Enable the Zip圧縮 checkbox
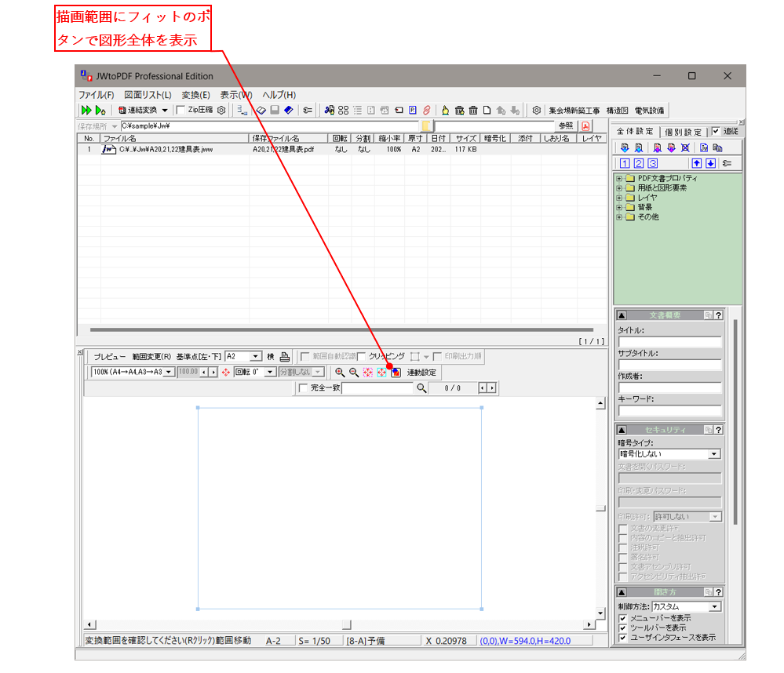Image resolution: width=784 pixels, height=673 pixels. (181, 111)
